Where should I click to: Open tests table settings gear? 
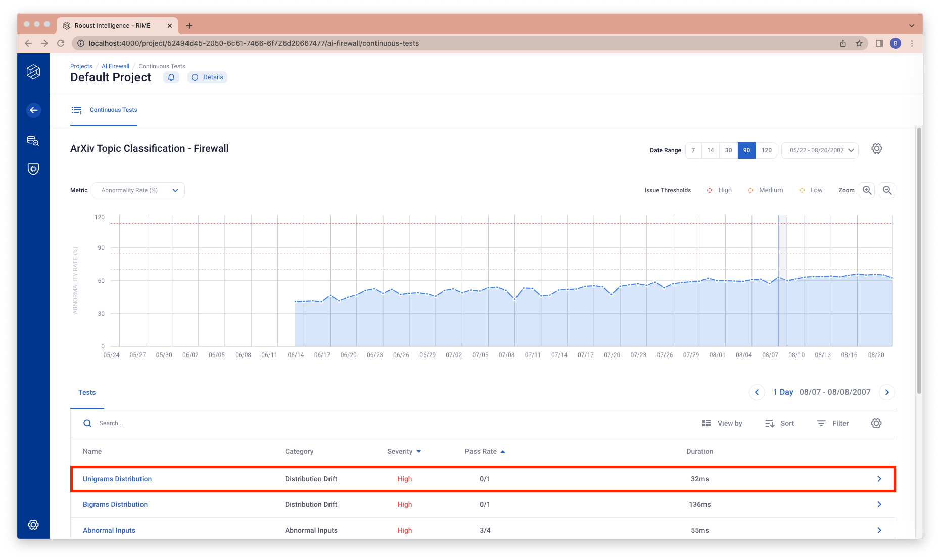[x=876, y=423]
